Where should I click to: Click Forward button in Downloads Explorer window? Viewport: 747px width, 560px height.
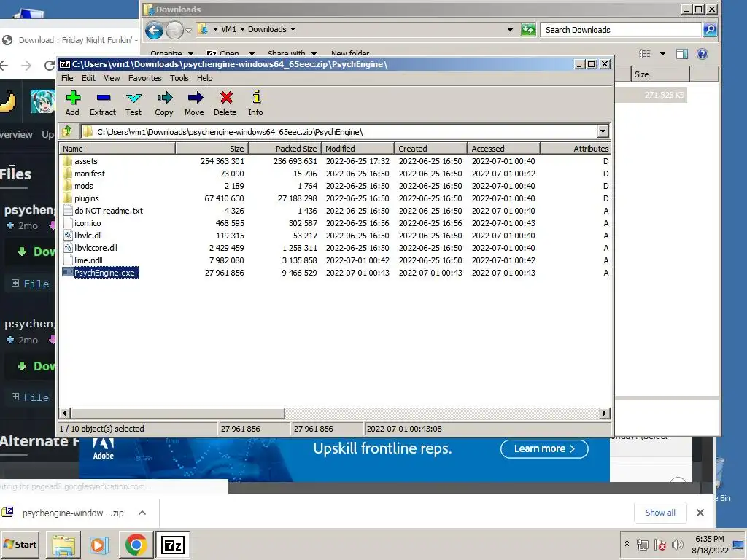pyautogui.click(x=174, y=31)
